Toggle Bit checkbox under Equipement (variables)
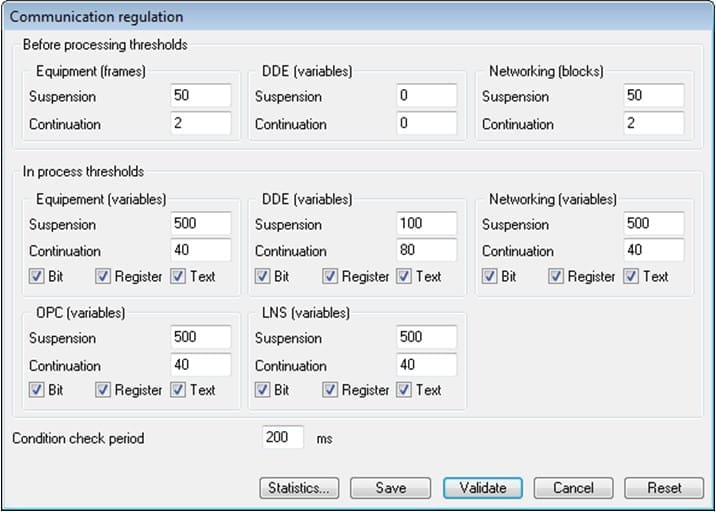Image resolution: width=716 pixels, height=513 pixels. coord(36,276)
